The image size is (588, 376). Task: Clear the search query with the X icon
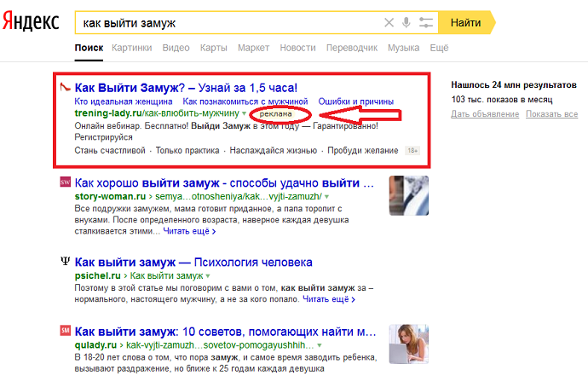click(x=389, y=23)
